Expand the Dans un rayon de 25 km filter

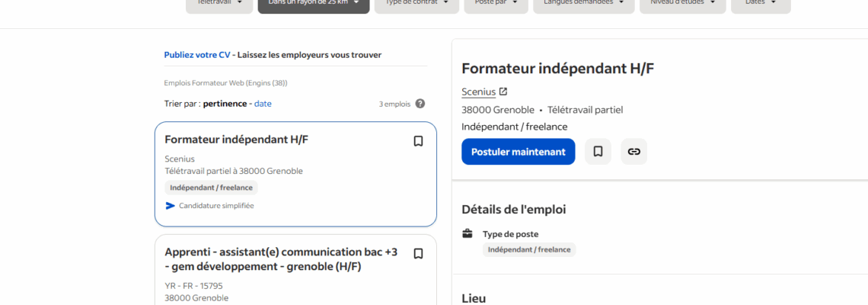[x=313, y=4]
